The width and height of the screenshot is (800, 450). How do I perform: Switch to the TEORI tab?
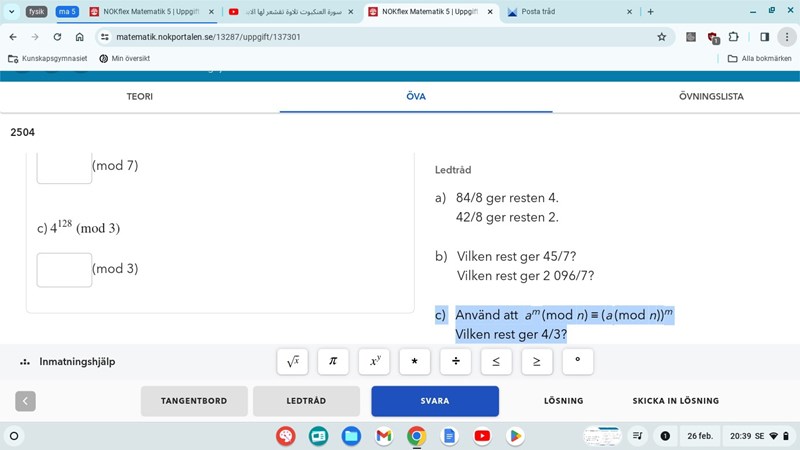(x=139, y=96)
